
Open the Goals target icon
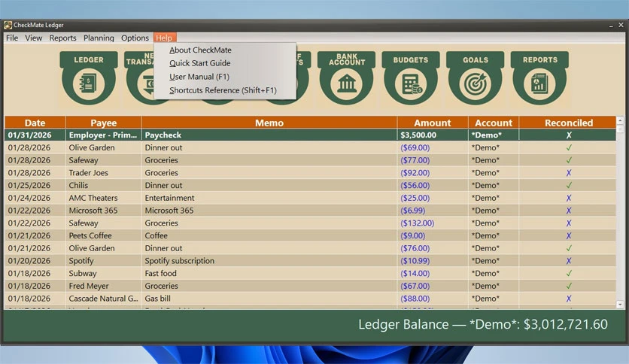(476, 78)
